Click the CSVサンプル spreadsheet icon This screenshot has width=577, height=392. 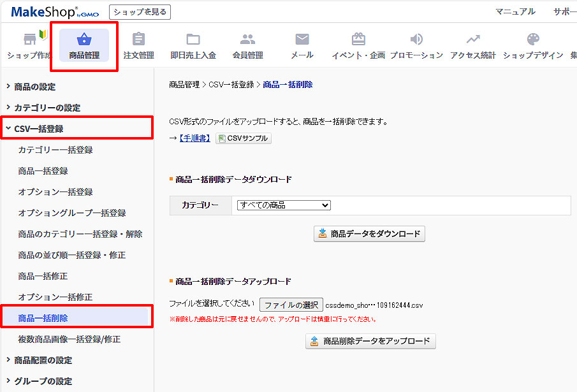(x=222, y=138)
